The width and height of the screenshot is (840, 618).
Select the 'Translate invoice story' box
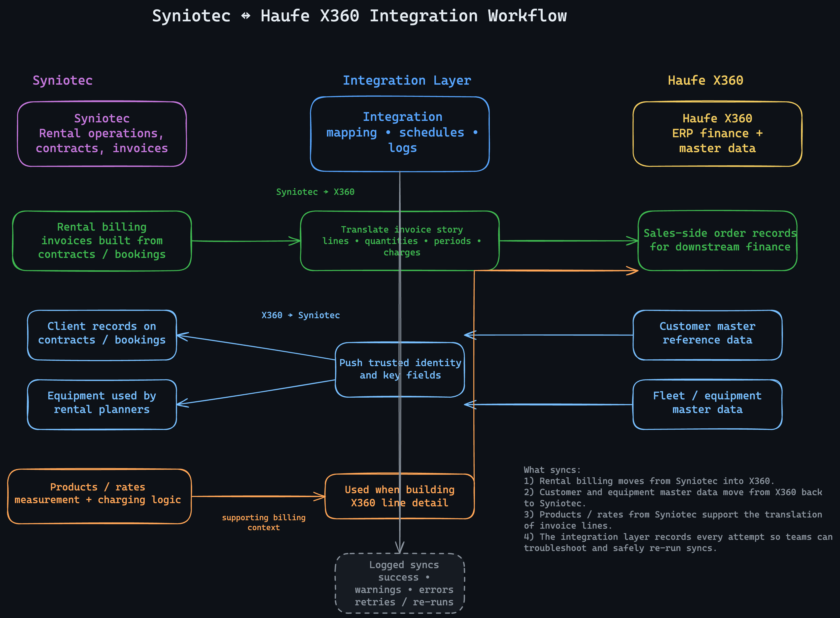pyautogui.click(x=400, y=241)
